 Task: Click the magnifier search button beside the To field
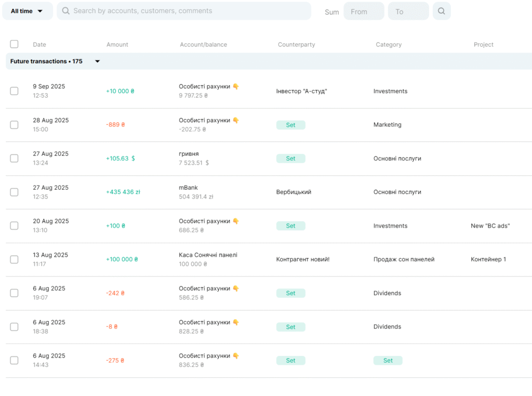(x=441, y=11)
